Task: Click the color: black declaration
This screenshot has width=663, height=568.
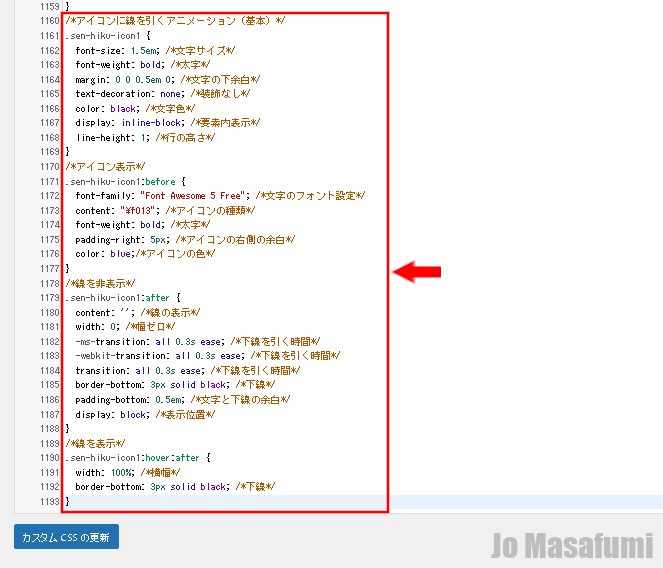Action: [107, 109]
